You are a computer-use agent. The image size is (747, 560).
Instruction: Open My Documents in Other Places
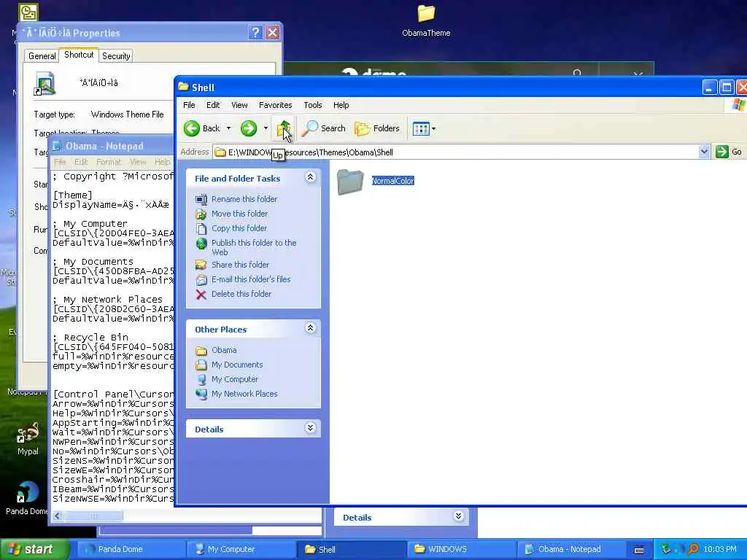pos(237,365)
